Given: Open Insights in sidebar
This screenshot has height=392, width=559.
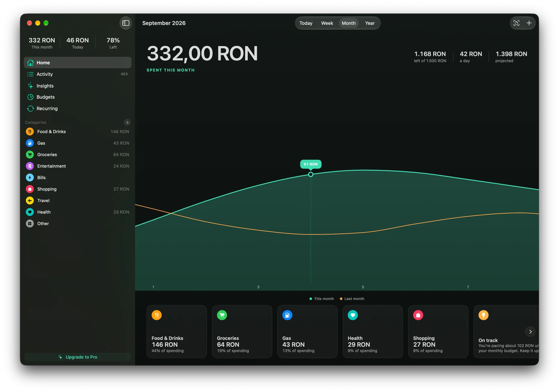Looking at the screenshot, I should [x=77, y=86].
